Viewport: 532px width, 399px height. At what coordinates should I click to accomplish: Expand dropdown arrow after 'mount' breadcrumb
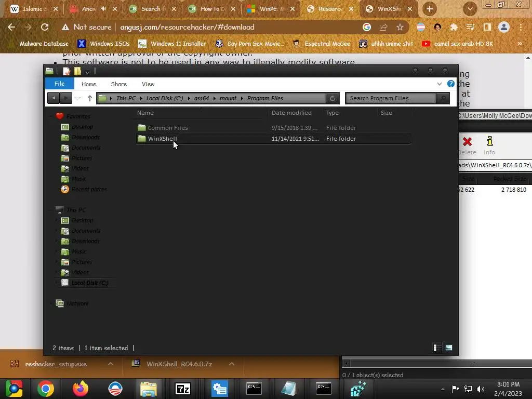click(242, 98)
